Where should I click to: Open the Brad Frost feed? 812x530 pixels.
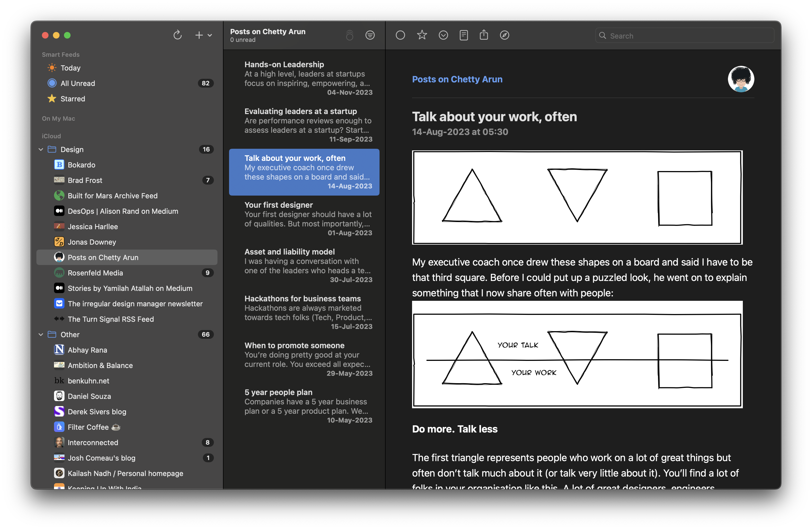click(85, 180)
